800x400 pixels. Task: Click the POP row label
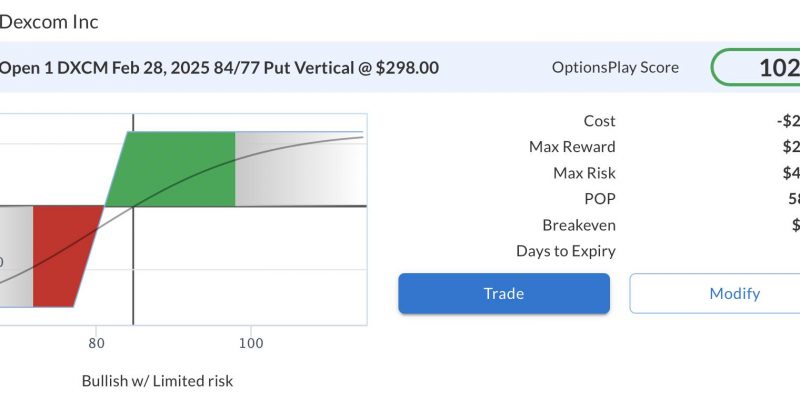click(600, 199)
